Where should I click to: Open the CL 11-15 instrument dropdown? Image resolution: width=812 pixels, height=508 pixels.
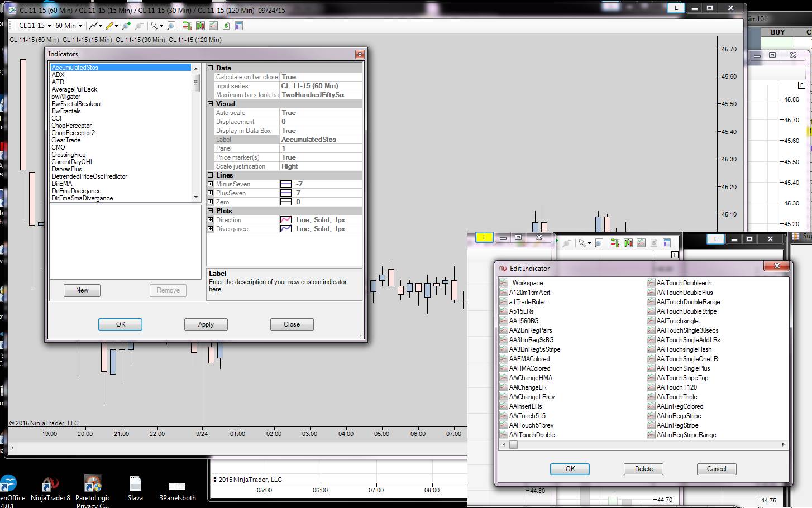coord(35,26)
